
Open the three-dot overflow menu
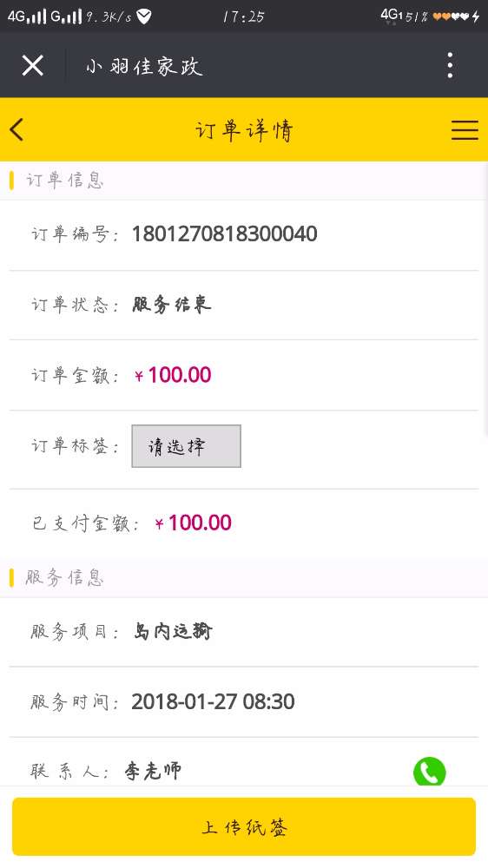click(x=451, y=65)
